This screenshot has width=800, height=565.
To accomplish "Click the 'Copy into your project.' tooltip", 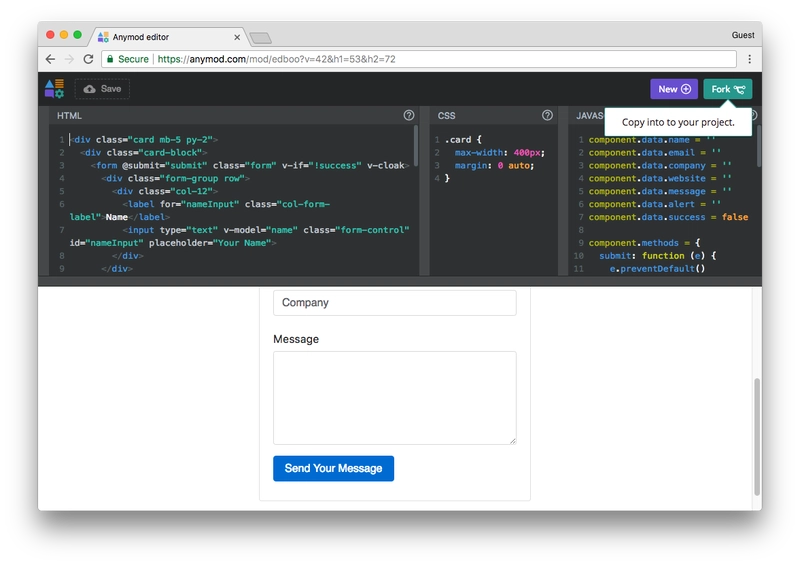I will [678, 122].
